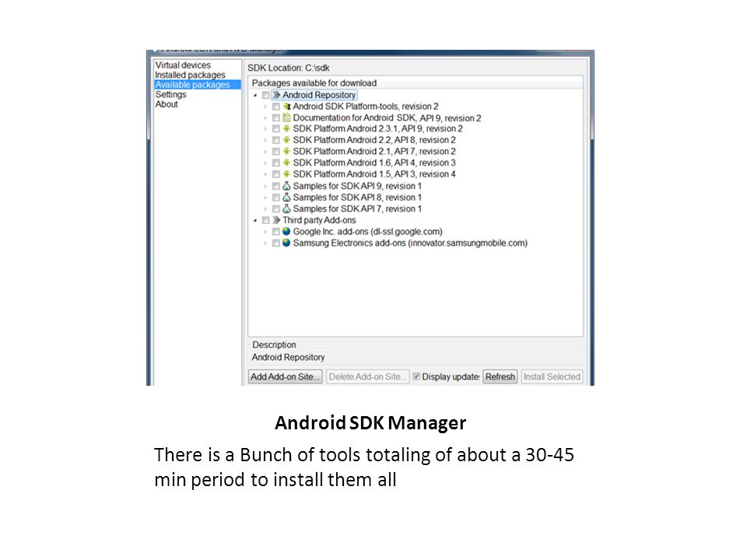Expand the Samsung Electronics add-ons row
This screenshot has height=560, width=747.
coord(266,243)
